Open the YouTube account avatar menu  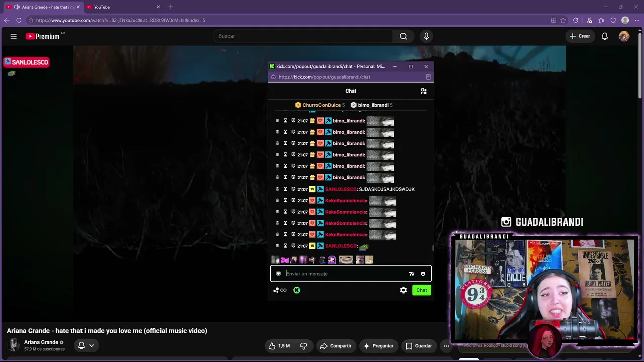tap(624, 36)
